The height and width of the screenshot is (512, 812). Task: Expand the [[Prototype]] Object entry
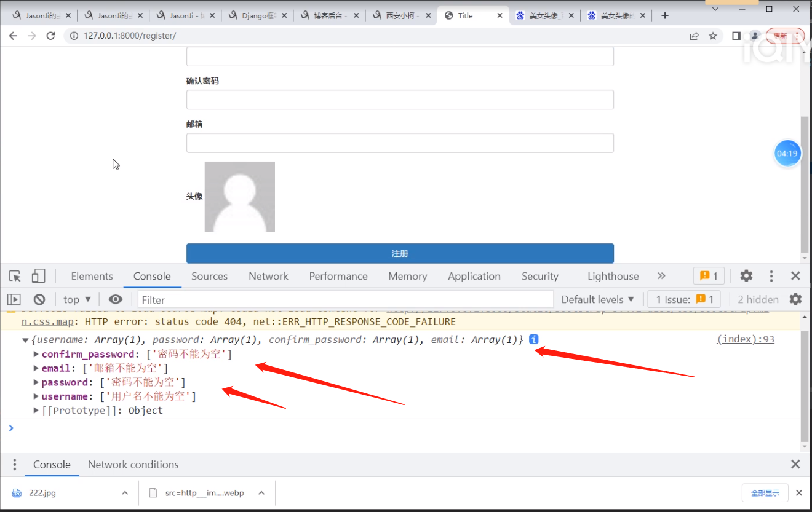coord(36,411)
